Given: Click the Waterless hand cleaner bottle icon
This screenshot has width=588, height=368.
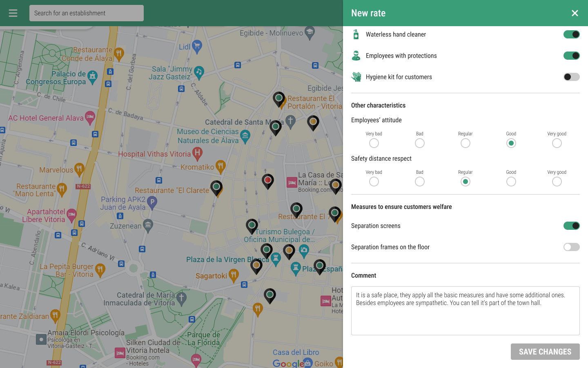Looking at the screenshot, I should pos(356,34).
